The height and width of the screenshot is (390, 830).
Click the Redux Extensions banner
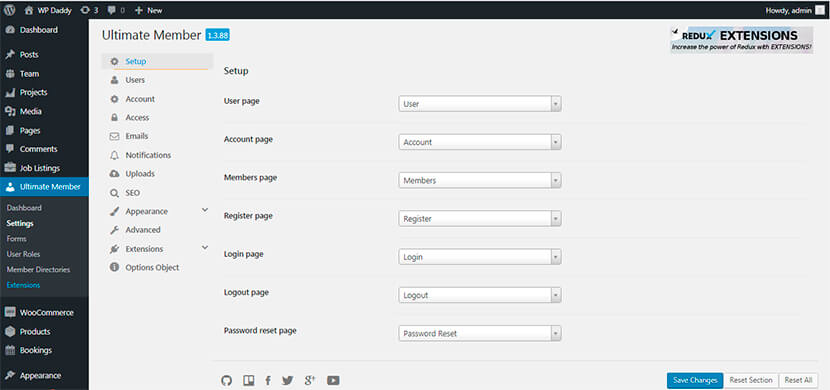[742, 40]
